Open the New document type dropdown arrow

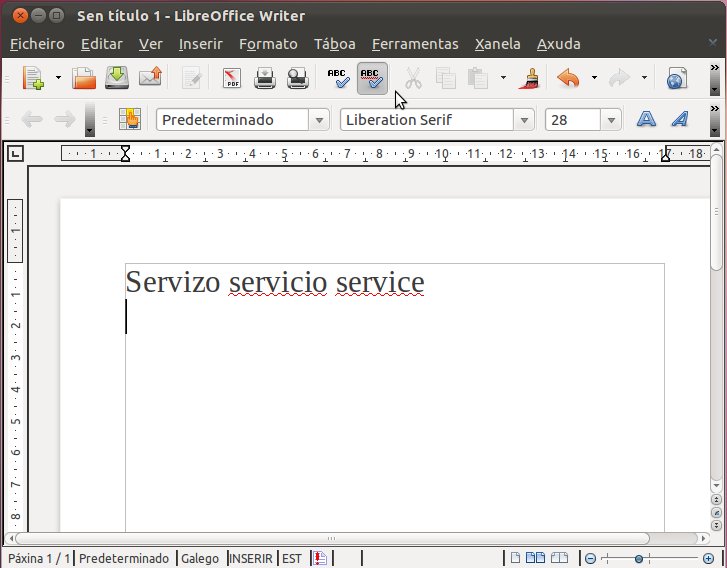[58, 77]
